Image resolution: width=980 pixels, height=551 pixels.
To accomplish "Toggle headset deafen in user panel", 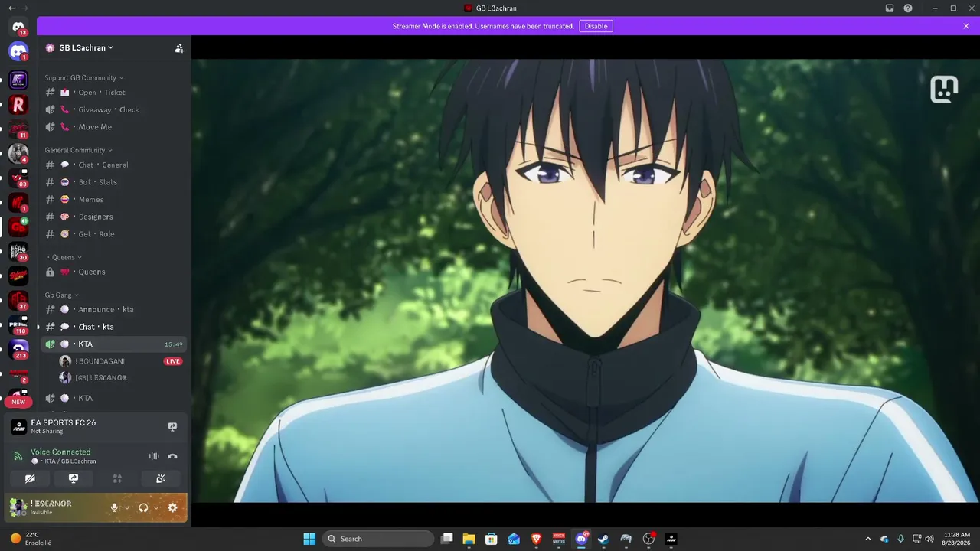I will coord(143,507).
